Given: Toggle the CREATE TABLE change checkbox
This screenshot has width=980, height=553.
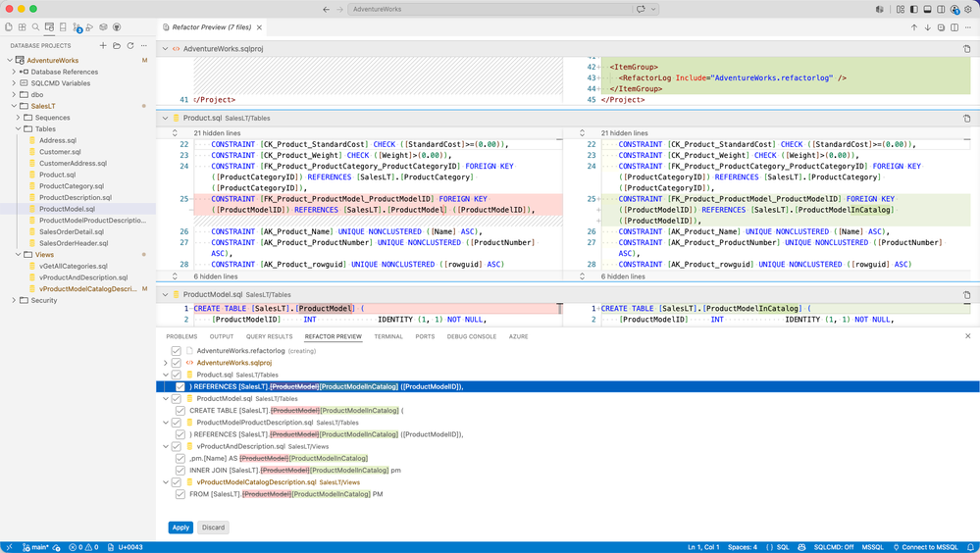Looking at the screenshot, I should tap(180, 411).
